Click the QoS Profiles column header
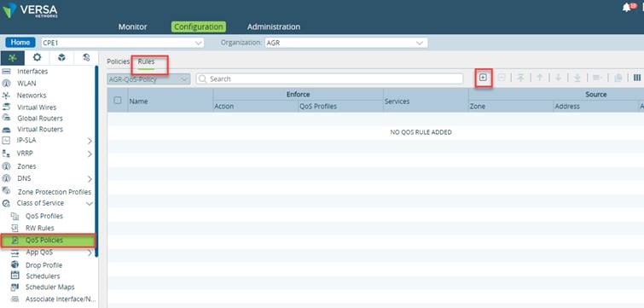644x308 pixels. click(x=318, y=107)
